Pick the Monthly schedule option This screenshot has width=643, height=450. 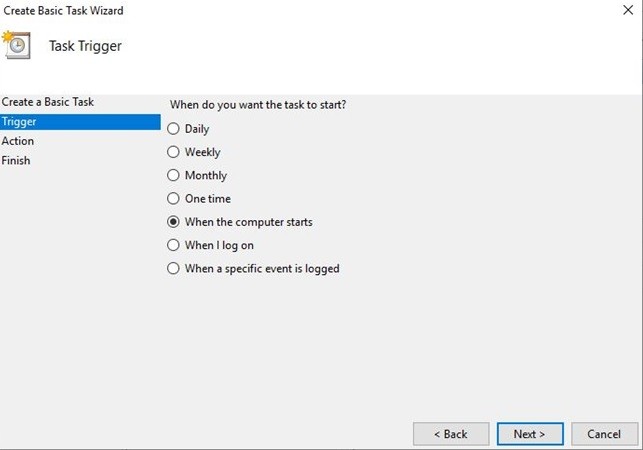point(174,175)
